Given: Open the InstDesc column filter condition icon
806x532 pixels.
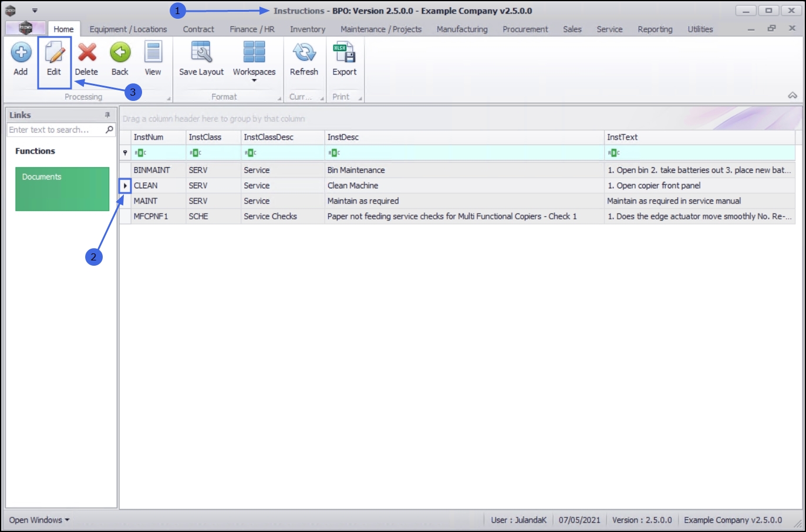Looking at the screenshot, I should (334, 153).
